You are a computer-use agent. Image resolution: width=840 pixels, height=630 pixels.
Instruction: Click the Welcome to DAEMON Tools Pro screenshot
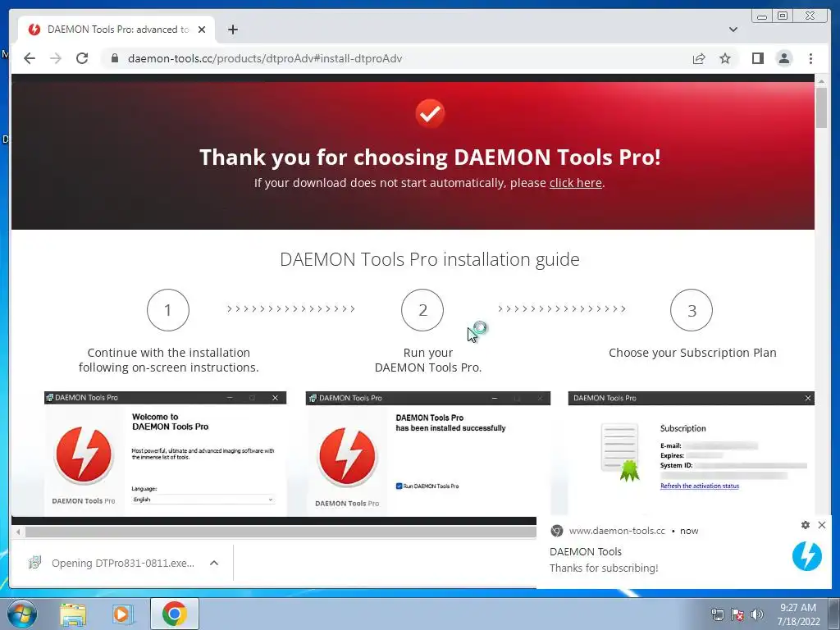165,454
